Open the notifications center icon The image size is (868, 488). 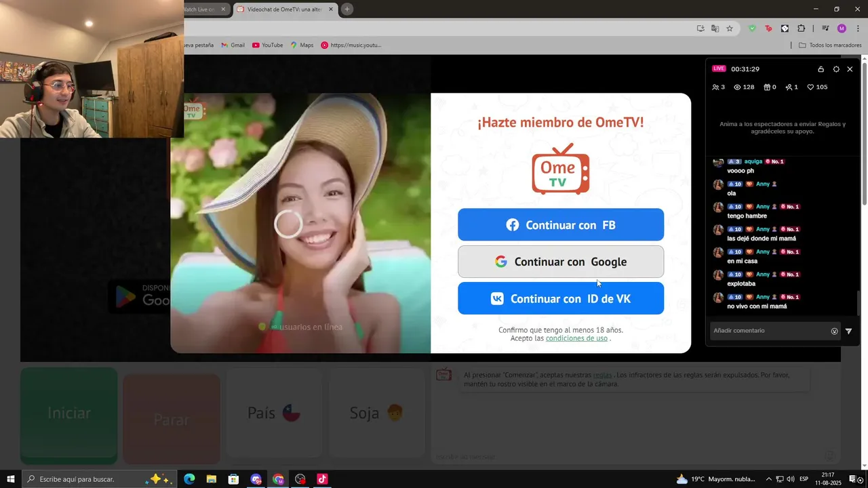[x=853, y=479]
